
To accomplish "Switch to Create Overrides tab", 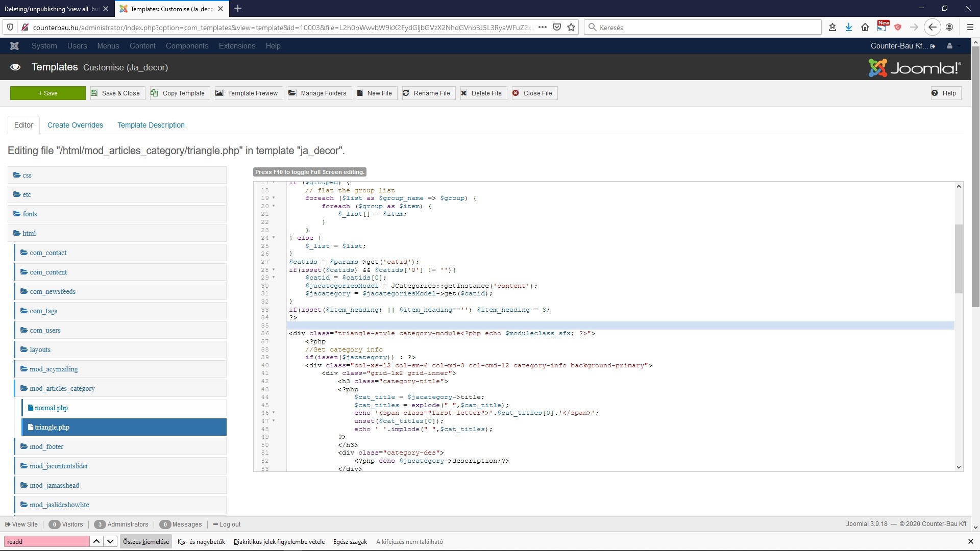I will 75,125.
